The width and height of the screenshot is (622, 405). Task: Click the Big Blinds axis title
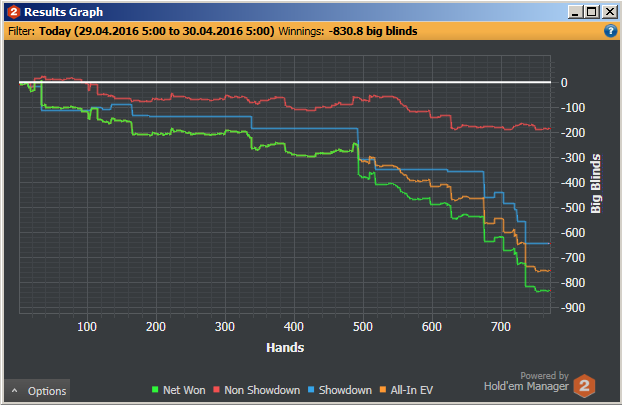click(595, 184)
